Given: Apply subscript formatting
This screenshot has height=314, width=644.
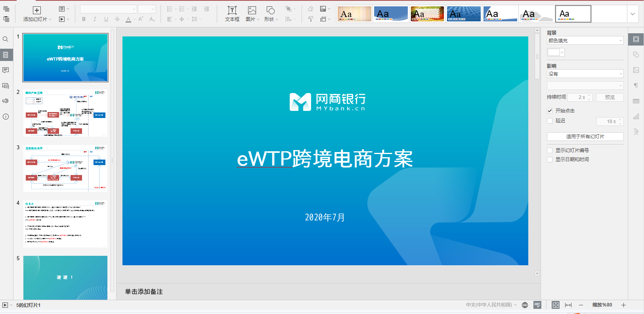Looking at the screenshot, I should (x=152, y=19).
